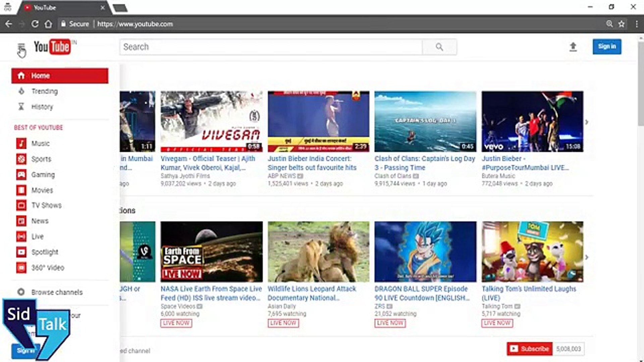Open Chrome three-dot menu
Screen dimensions: 644x362
pos(636,24)
